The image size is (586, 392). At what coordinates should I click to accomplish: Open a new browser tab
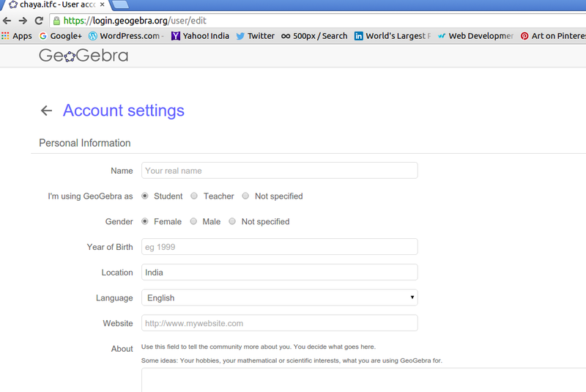point(120,4)
